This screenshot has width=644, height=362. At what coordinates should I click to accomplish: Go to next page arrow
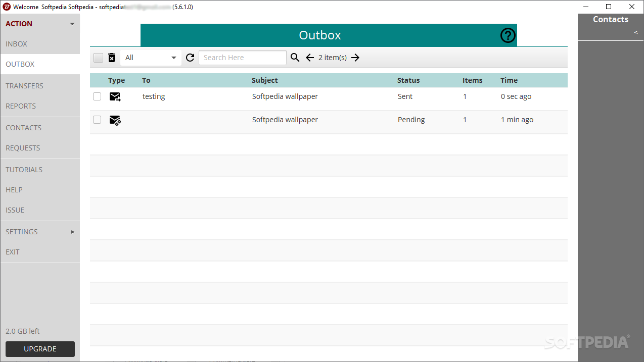coord(355,58)
